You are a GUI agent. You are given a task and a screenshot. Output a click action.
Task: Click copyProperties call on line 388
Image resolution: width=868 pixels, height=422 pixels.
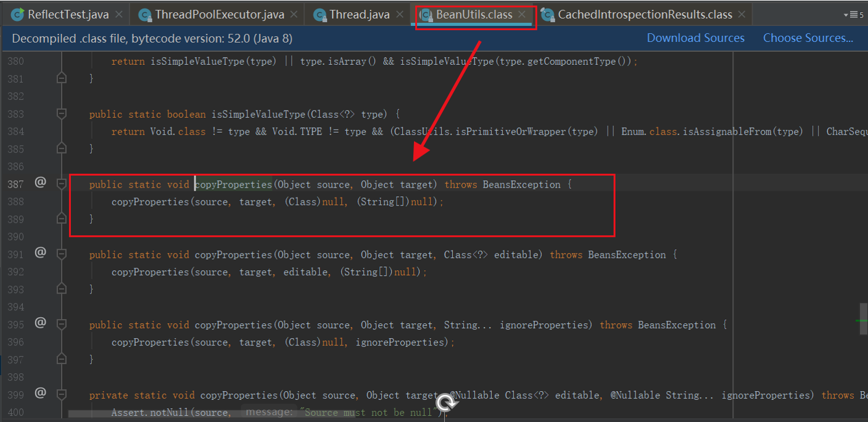point(150,202)
